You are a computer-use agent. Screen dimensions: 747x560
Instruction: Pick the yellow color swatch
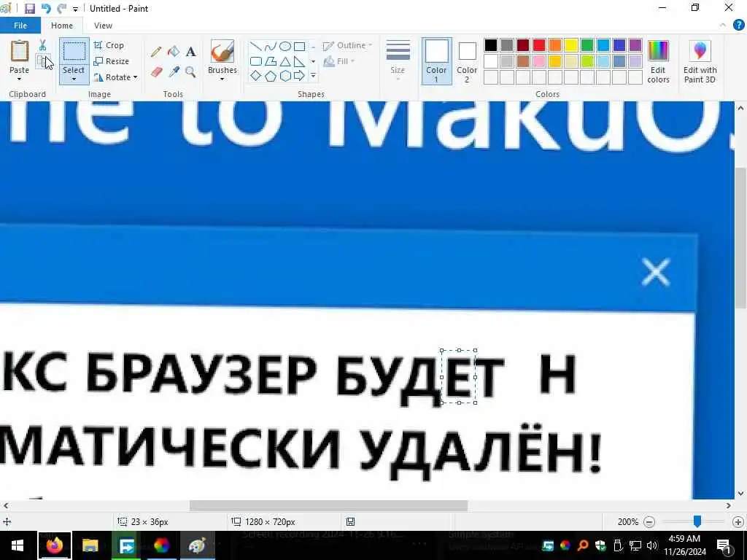[x=571, y=45]
